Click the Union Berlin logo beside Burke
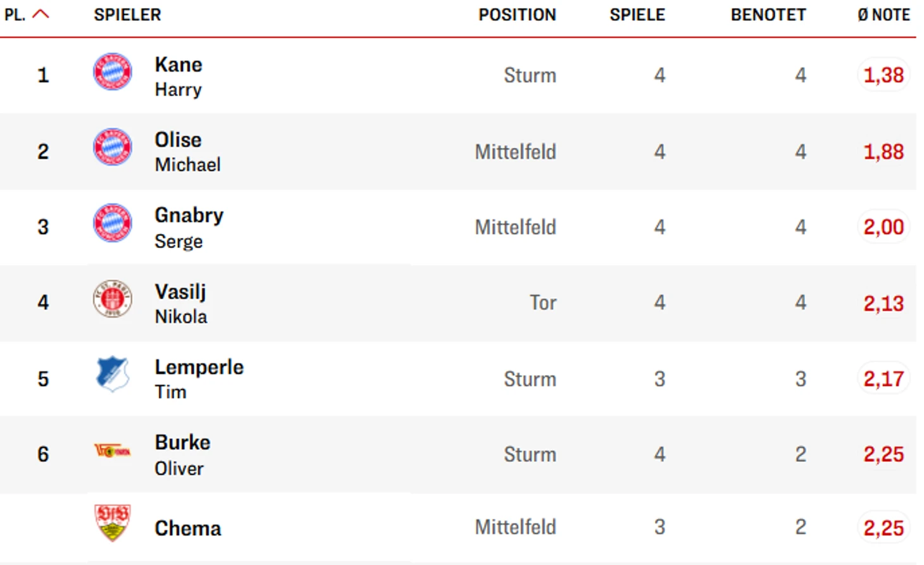924x565 pixels. pyautogui.click(x=113, y=450)
